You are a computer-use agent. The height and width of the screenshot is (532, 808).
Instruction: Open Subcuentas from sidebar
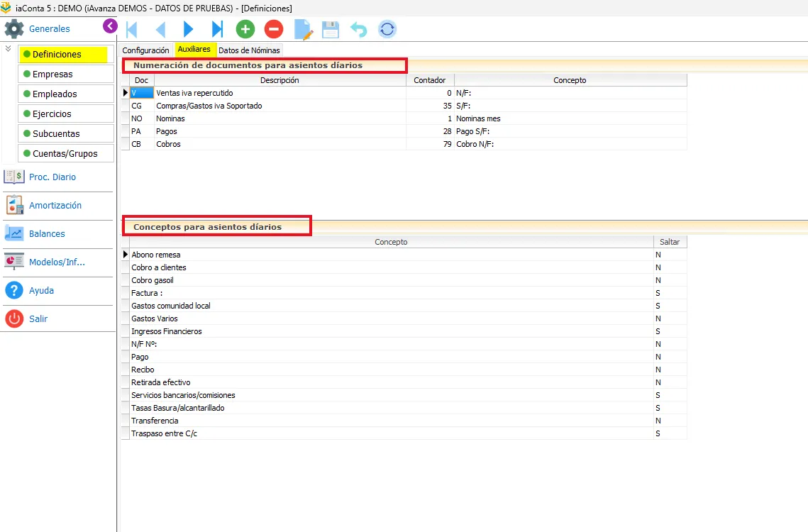coord(66,133)
